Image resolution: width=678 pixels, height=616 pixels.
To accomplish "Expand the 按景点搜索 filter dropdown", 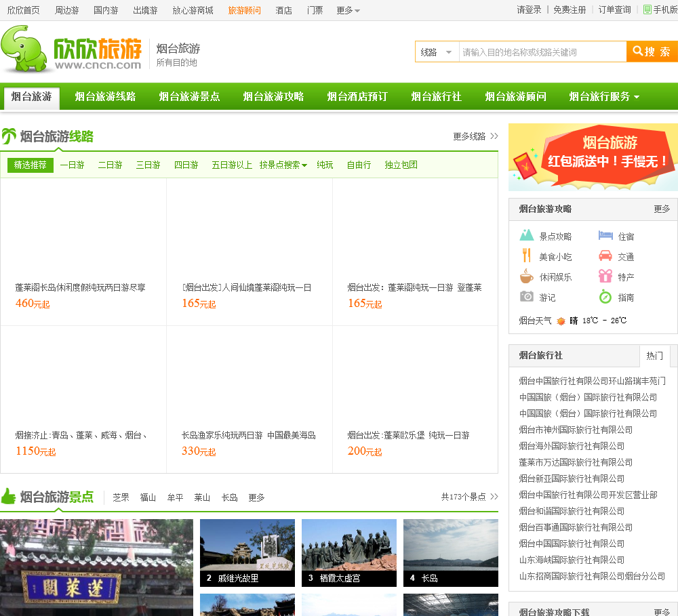I will (283, 165).
